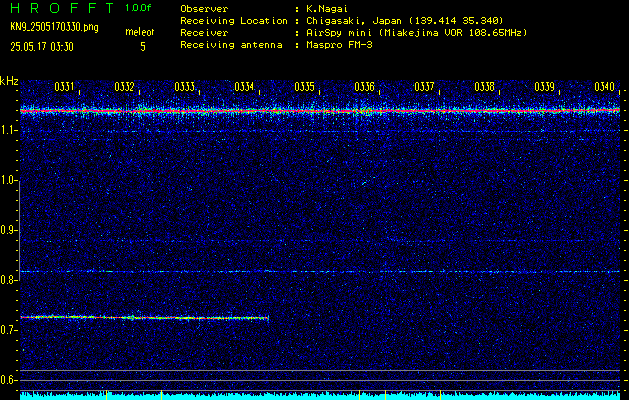The width and height of the screenshot is (629, 400).
Task: Click the 0333 time marker
Action: (185, 87)
